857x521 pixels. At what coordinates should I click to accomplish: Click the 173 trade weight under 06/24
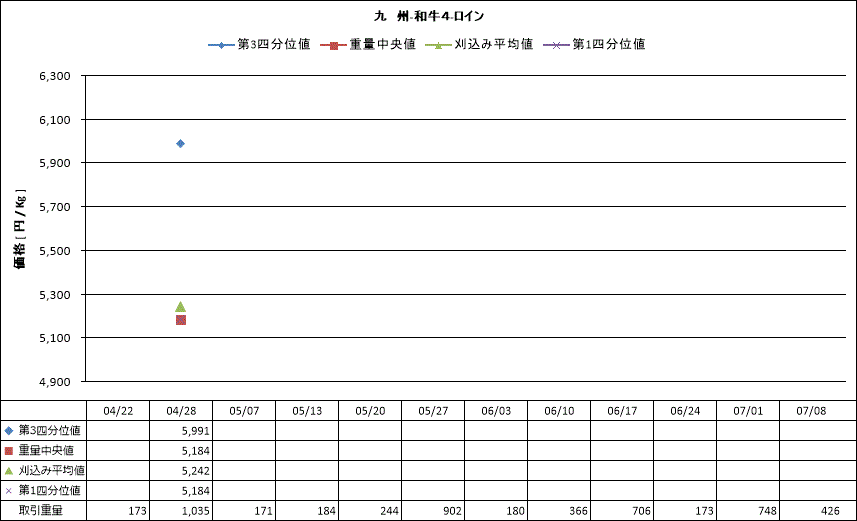(704, 511)
